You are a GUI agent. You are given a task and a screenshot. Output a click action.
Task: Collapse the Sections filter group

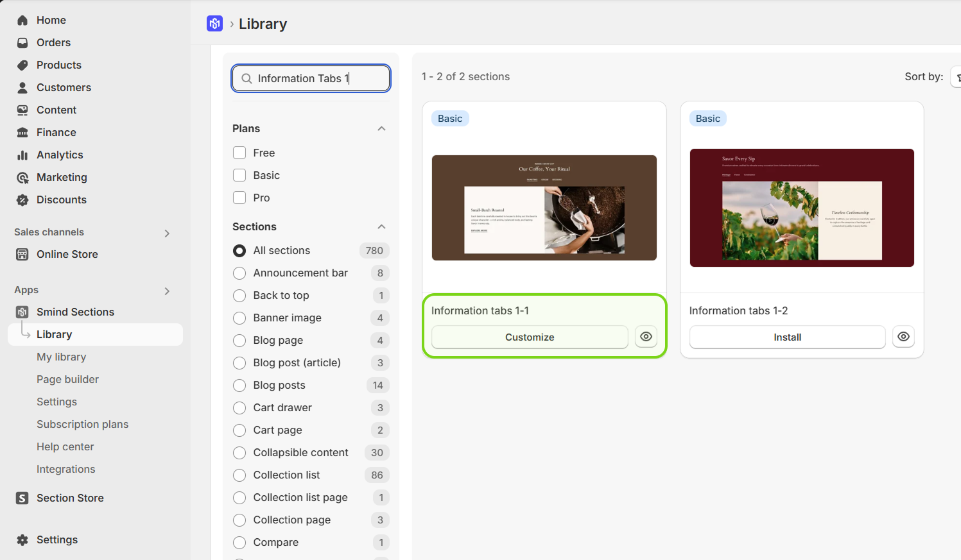point(381,227)
